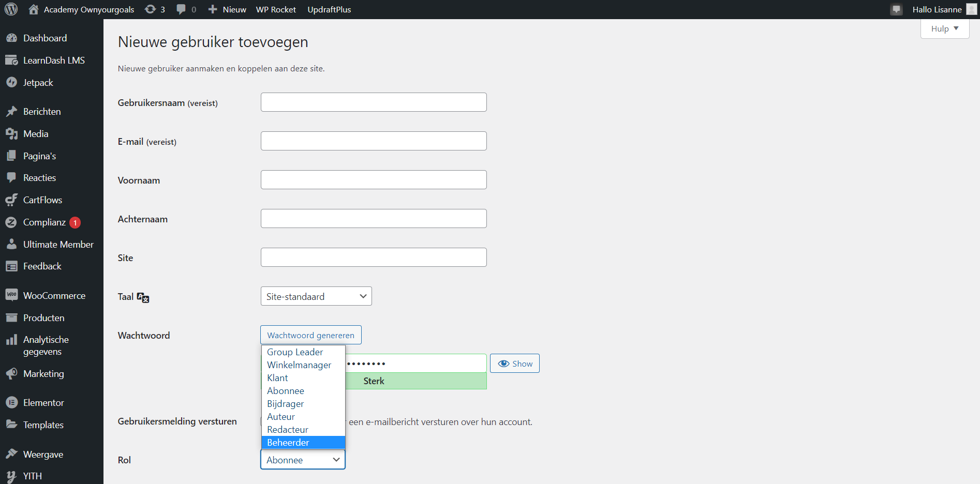
Task: Click Wachtwoord genereren button
Action: pos(311,335)
